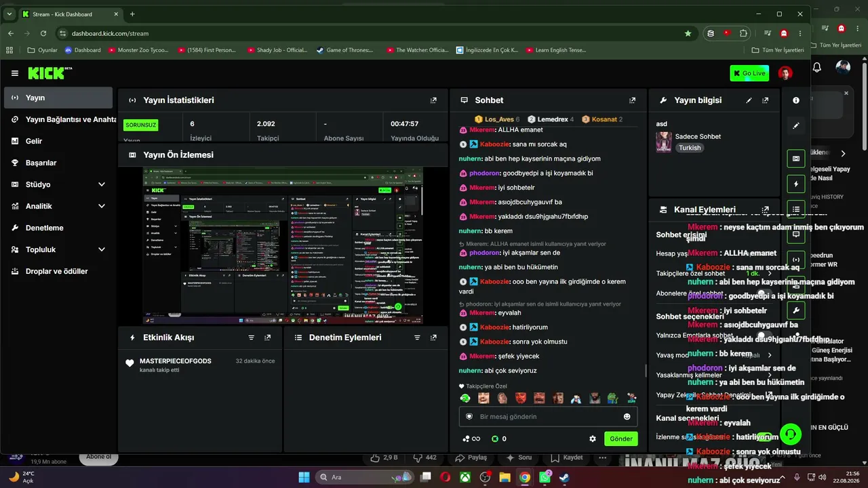Image resolution: width=868 pixels, height=488 pixels.
Task: Pop out the Yayın İstatistikleri panel
Action: [433, 100]
